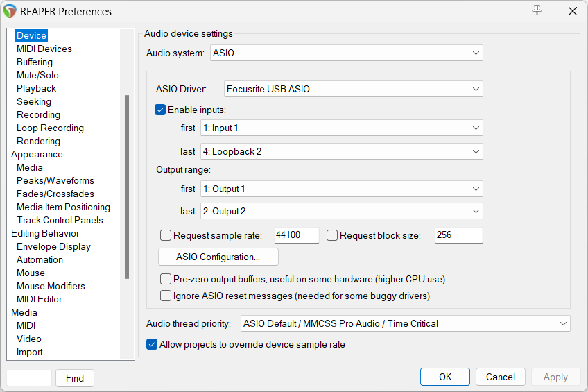Expand the ASIO Driver dropdown
588x392 pixels.
tap(353, 89)
